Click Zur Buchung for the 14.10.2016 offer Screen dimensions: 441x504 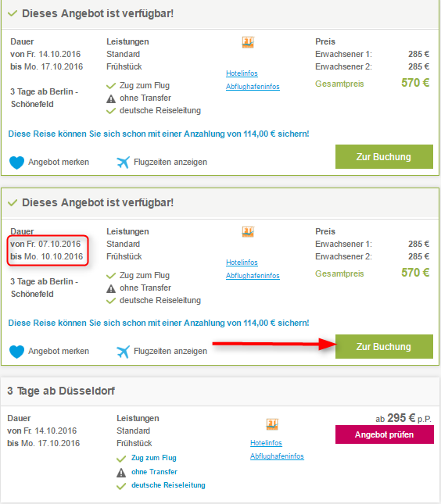point(384,156)
